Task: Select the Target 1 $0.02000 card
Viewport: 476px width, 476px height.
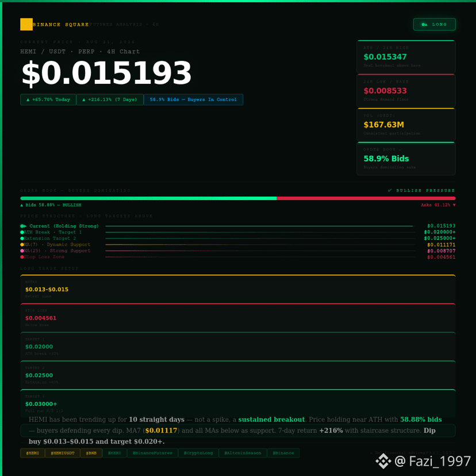Action: pyautogui.click(x=238, y=346)
